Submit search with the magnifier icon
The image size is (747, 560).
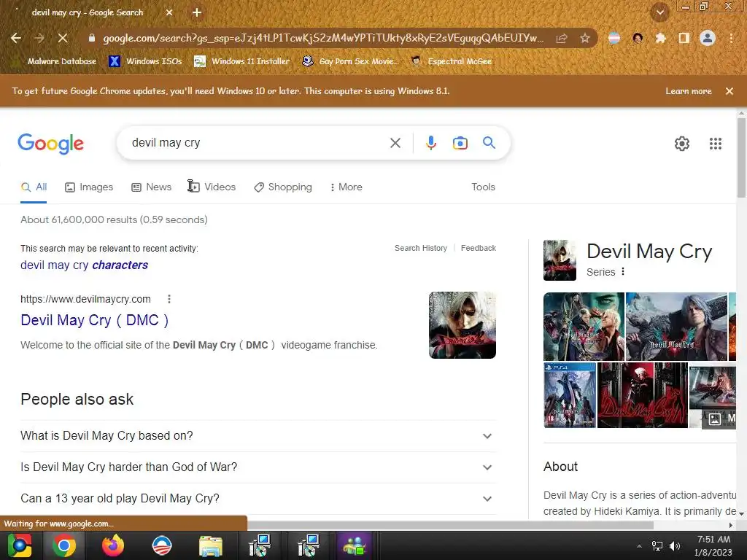(x=489, y=142)
